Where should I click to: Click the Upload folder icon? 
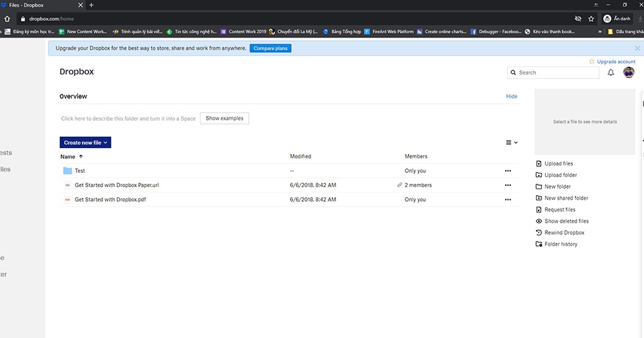tap(539, 175)
